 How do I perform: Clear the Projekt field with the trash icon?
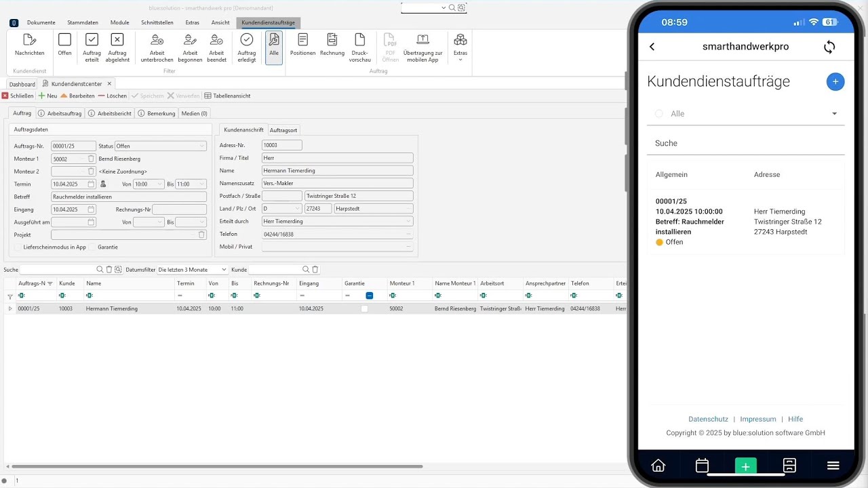point(201,235)
